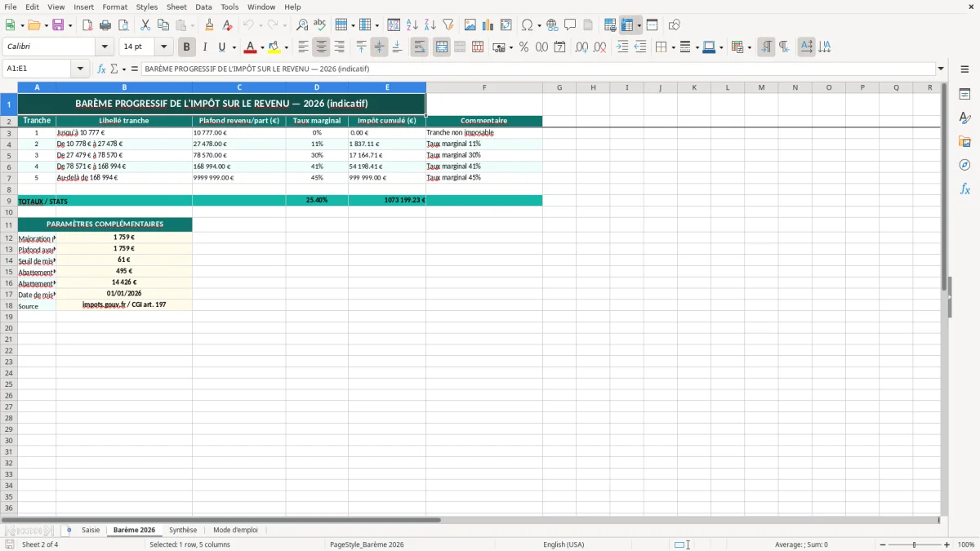
Task: Open sidebar Functions fx panel
Action: tap(964, 189)
